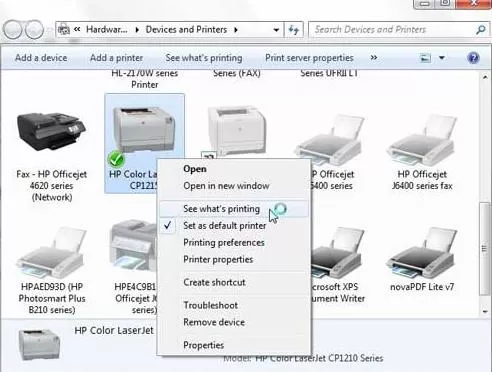Image resolution: width=492 pixels, height=372 pixels.
Task: Click the navigation Back arrow button
Action: click(x=13, y=30)
